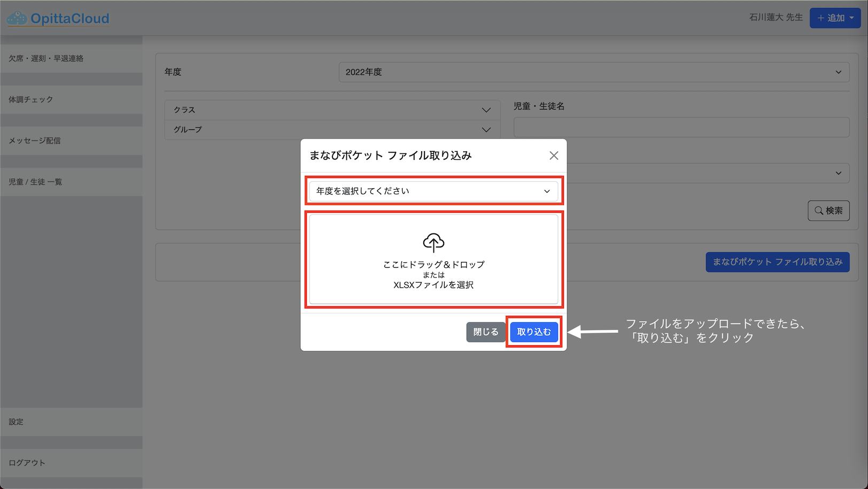Click the 閉じる button
Image resolution: width=868 pixels, height=489 pixels.
coord(485,332)
